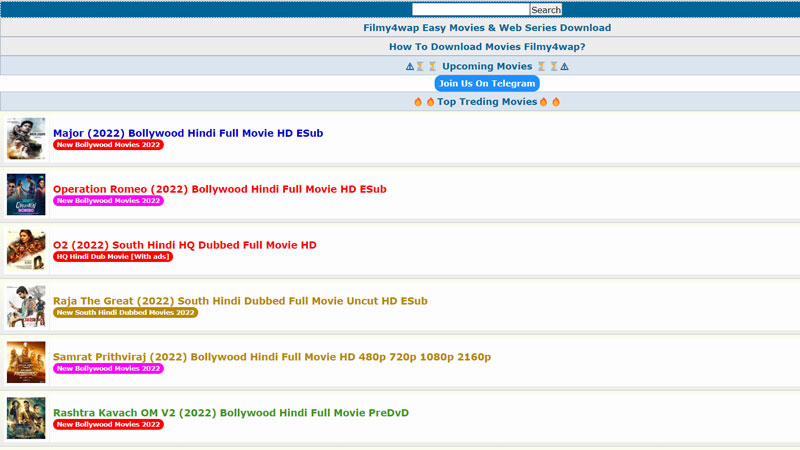Viewport: 800px width, 450px height.
Task: Click HQ Hindi Dub Movie [With ads] tag
Action: click(x=113, y=257)
